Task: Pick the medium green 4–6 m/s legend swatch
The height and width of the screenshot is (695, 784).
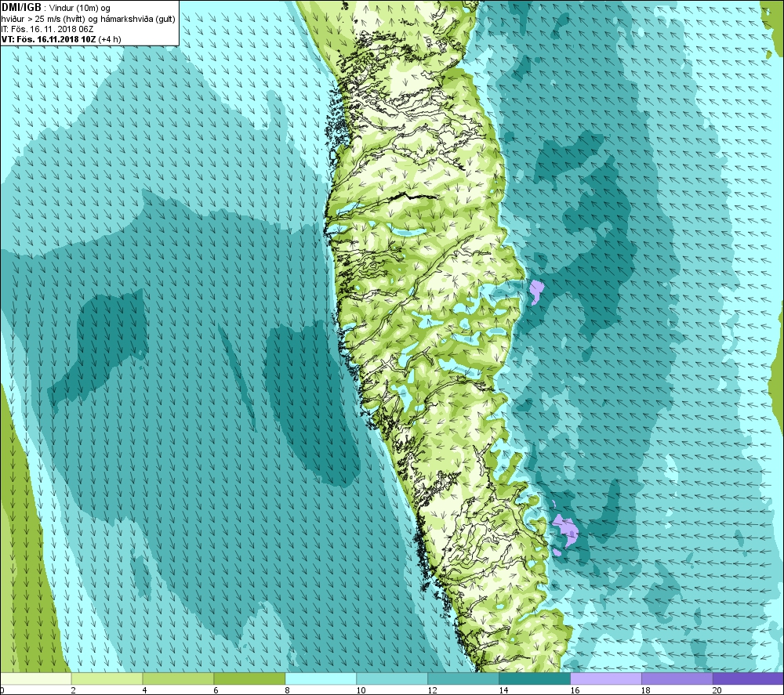Action: pyautogui.click(x=178, y=679)
